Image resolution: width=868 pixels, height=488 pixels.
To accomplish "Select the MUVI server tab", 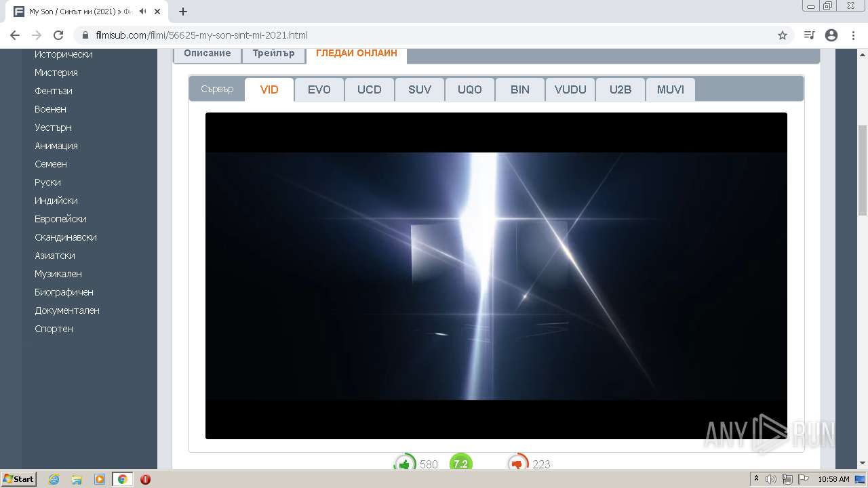I will pos(671,89).
